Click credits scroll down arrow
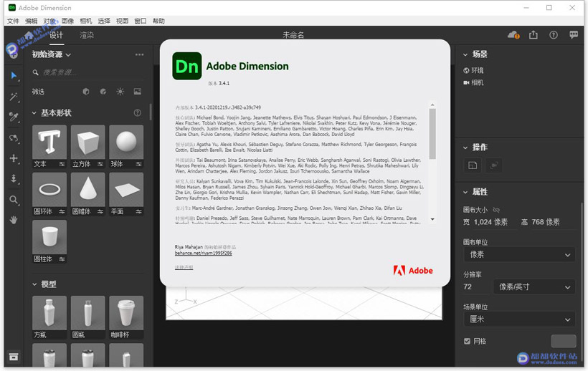The width and height of the screenshot is (588, 371). point(432,219)
